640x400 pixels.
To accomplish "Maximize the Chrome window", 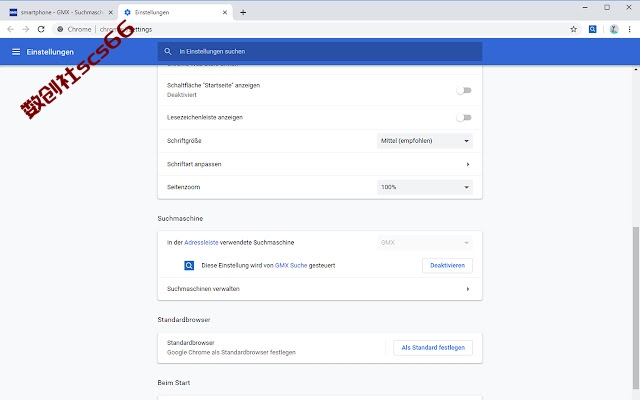I will coord(607,7).
